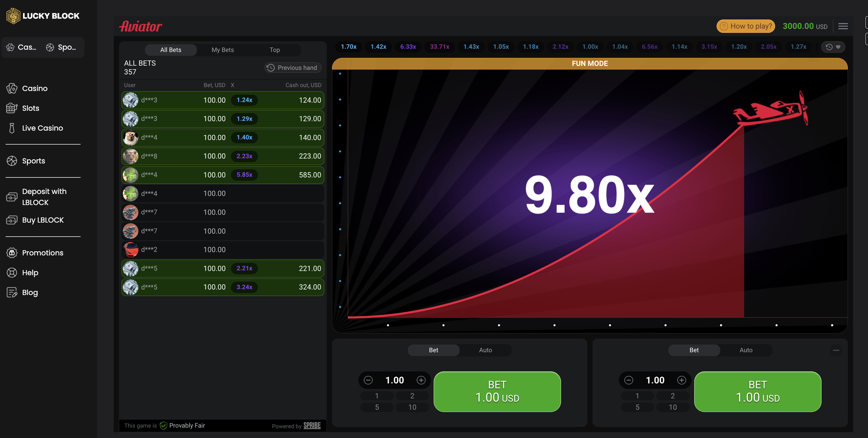The width and height of the screenshot is (868, 438).
Task: Open the Casino sidebar link
Action: 35,88
